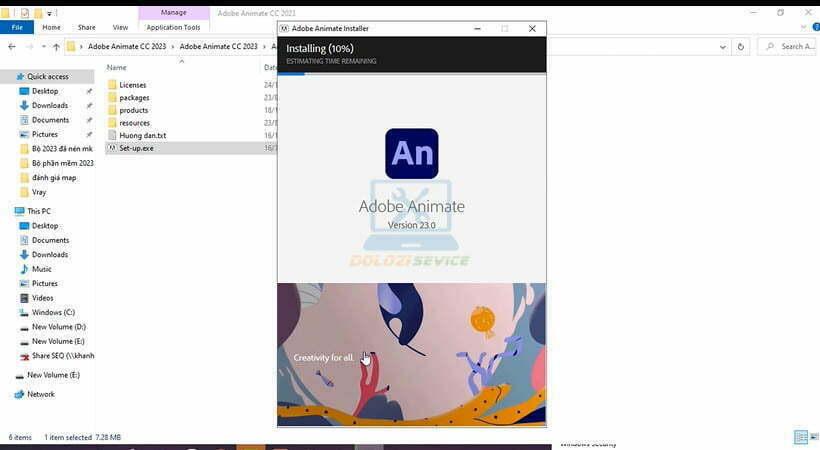Open pinned Downloads under Quick access
This screenshot has height=450, width=820.
50,105
